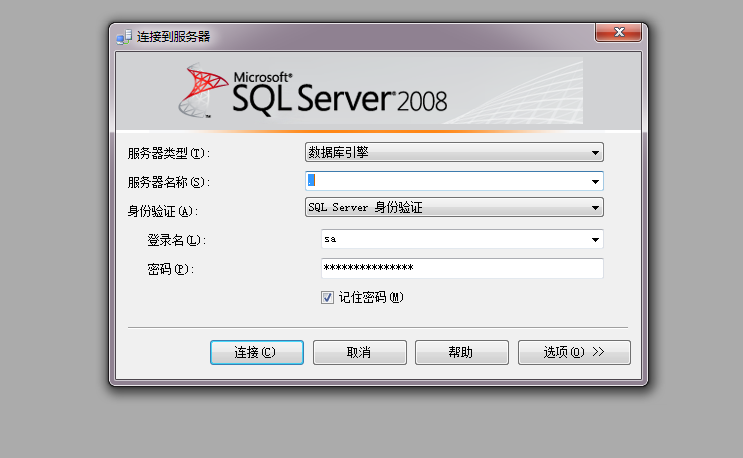Click the 服务器类型(T) label
The width and height of the screenshot is (743, 458).
point(169,153)
